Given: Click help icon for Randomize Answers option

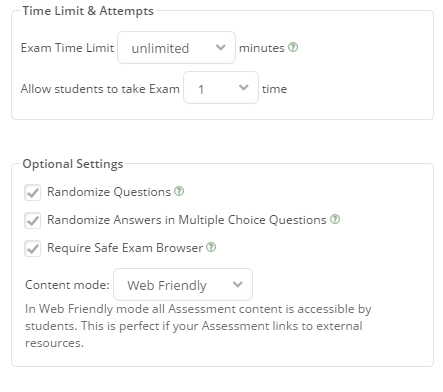Looking at the screenshot, I should click(x=335, y=219).
